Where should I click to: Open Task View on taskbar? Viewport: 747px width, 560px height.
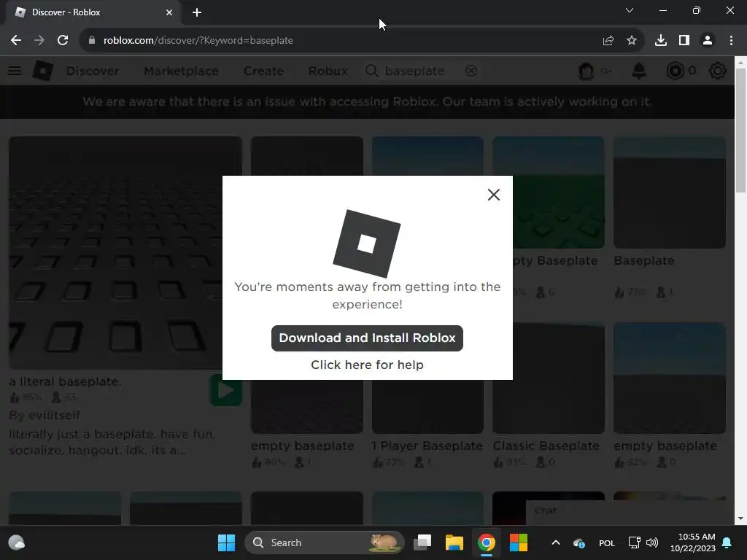[422, 542]
